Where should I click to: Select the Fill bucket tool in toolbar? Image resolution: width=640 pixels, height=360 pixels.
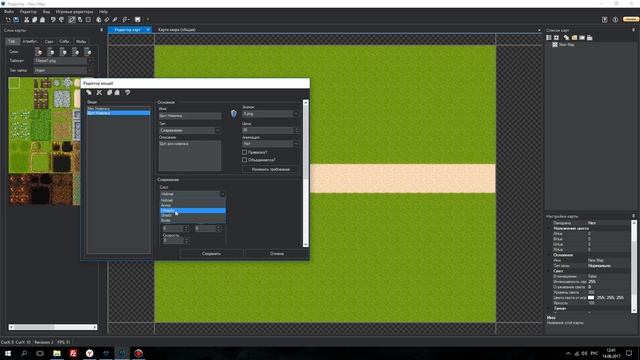(x=98, y=20)
